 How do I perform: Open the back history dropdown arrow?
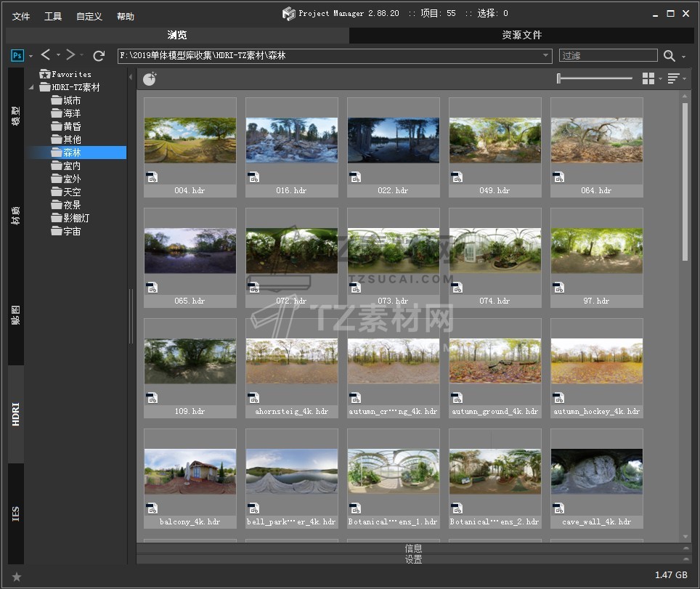[59, 55]
